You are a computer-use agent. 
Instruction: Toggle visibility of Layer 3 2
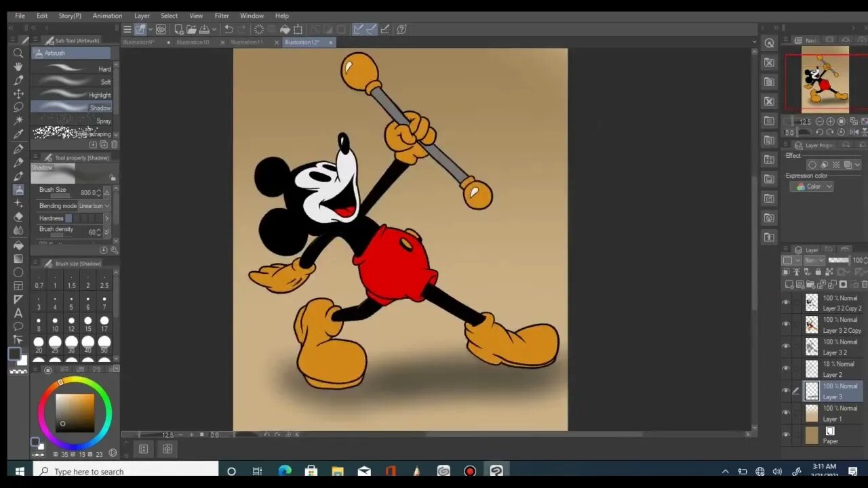tap(786, 346)
